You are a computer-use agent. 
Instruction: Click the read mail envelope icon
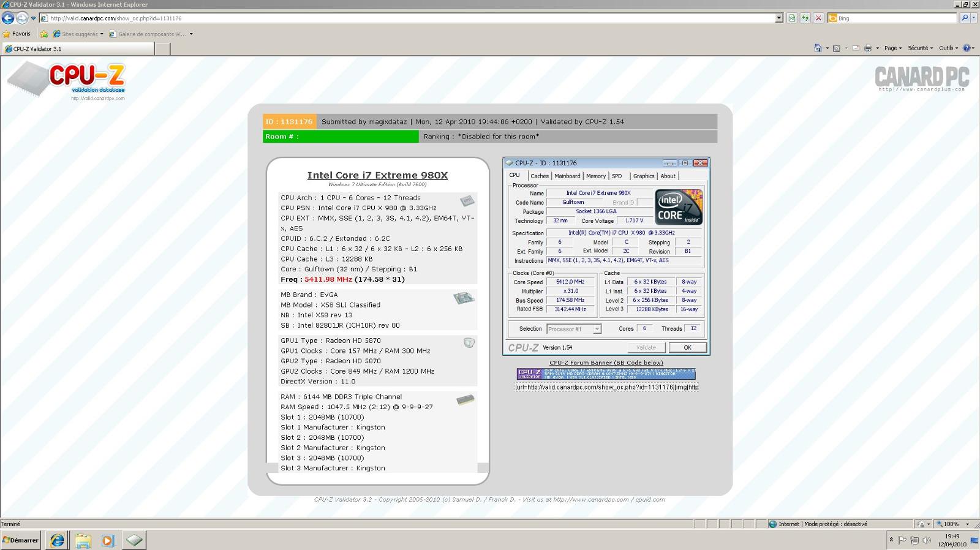[x=856, y=48]
